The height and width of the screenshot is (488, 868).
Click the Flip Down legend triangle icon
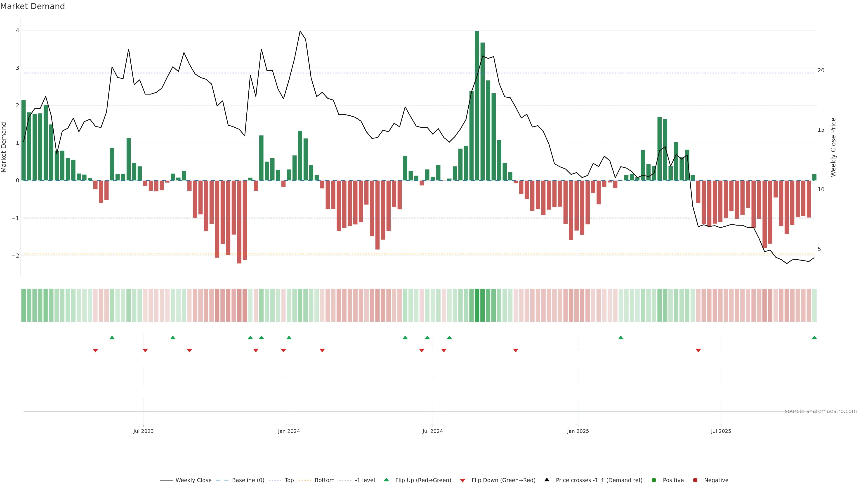463,480
